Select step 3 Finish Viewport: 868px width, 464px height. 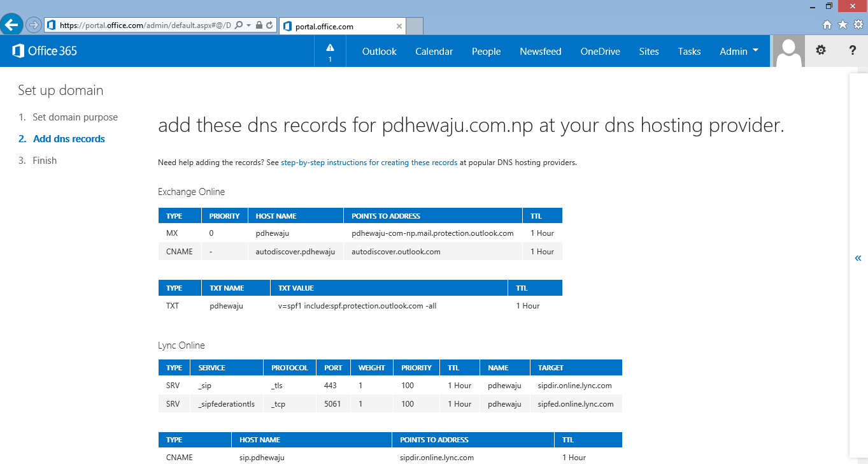pyautogui.click(x=45, y=161)
